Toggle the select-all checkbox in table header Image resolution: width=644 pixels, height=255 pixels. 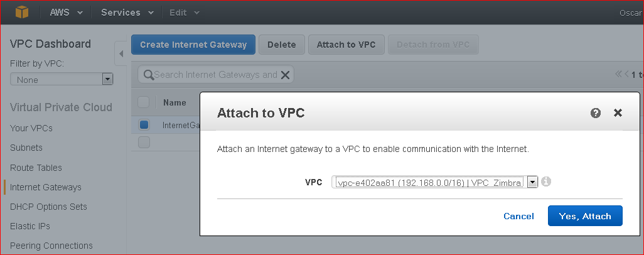(x=143, y=102)
